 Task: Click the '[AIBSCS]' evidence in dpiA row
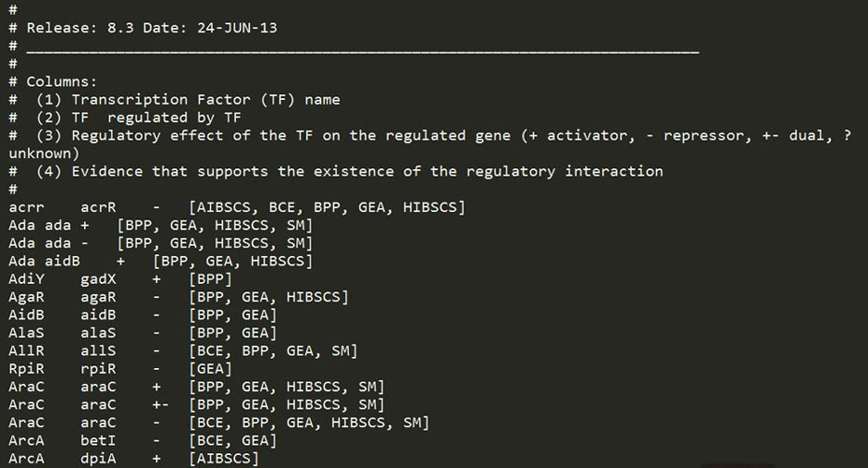point(224,459)
